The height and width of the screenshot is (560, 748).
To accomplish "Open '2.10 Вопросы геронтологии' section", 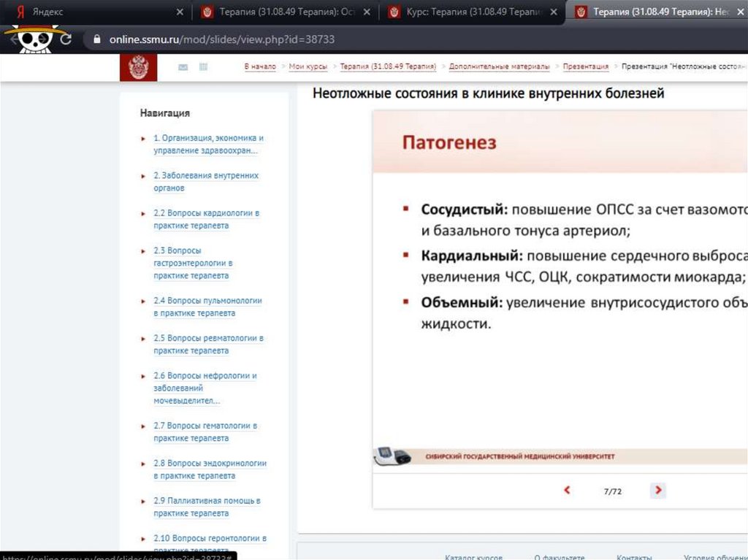I will coord(210,544).
